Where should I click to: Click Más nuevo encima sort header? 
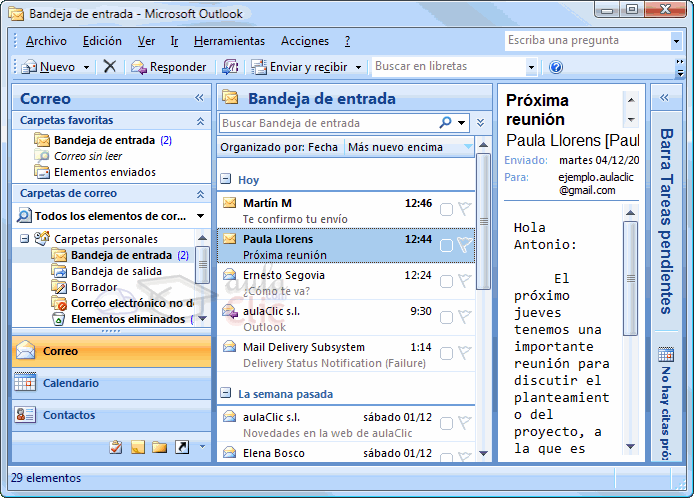(409, 147)
